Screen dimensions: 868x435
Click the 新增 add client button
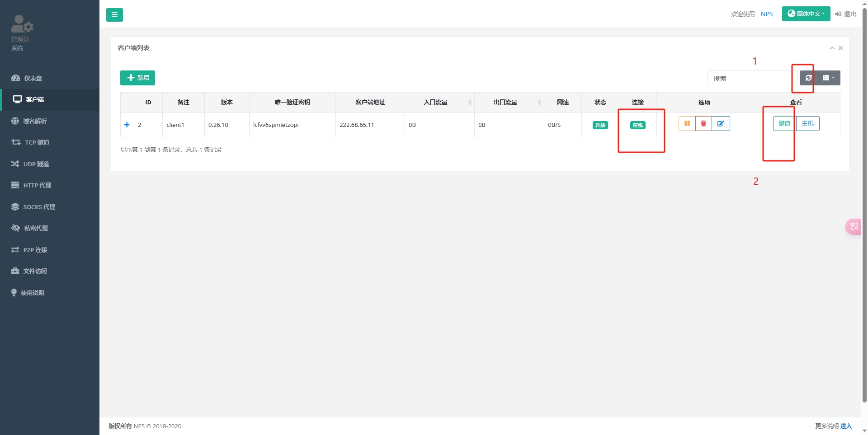tap(137, 78)
